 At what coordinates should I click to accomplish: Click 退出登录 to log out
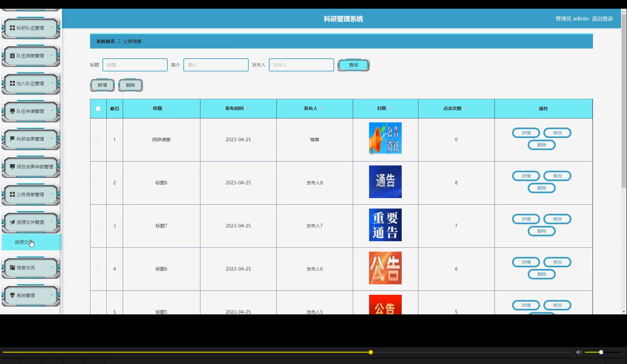pyautogui.click(x=603, y=18)
